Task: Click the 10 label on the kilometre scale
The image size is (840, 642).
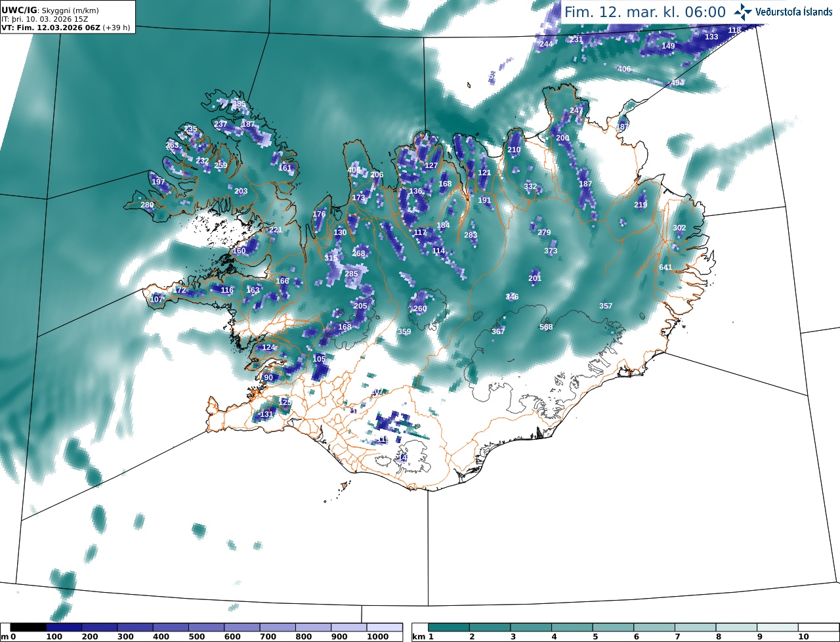Action: 803,637
